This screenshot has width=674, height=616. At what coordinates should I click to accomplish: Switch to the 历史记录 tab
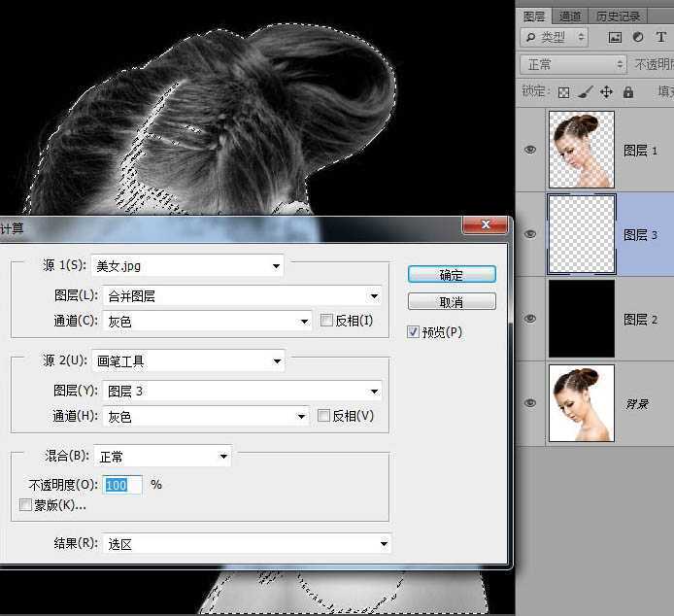618,17
